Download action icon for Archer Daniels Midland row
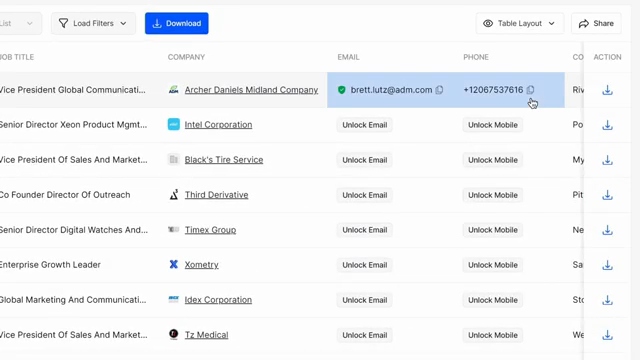Image resolution: width=640 pixels, height=360 pixels. [x=607, y=90]
